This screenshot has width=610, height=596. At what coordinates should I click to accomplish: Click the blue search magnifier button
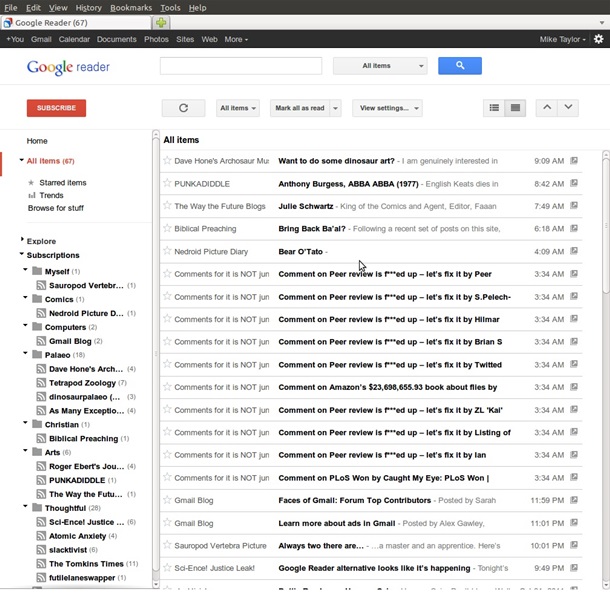[x=460, y=66]
